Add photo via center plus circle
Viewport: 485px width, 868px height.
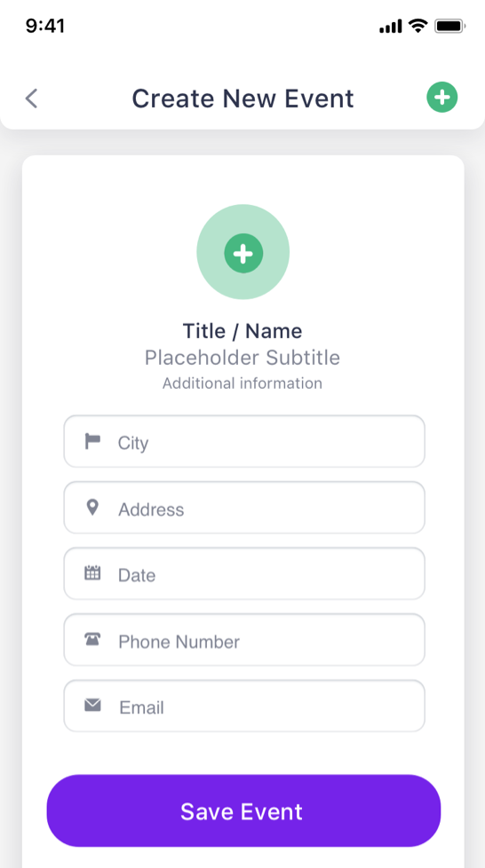243,253
